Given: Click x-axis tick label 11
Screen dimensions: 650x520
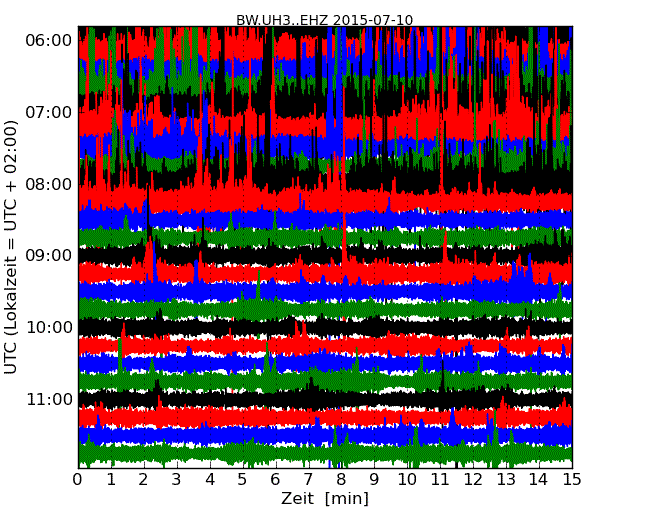Looking at the screenshot, I should (x=440, y=480).
